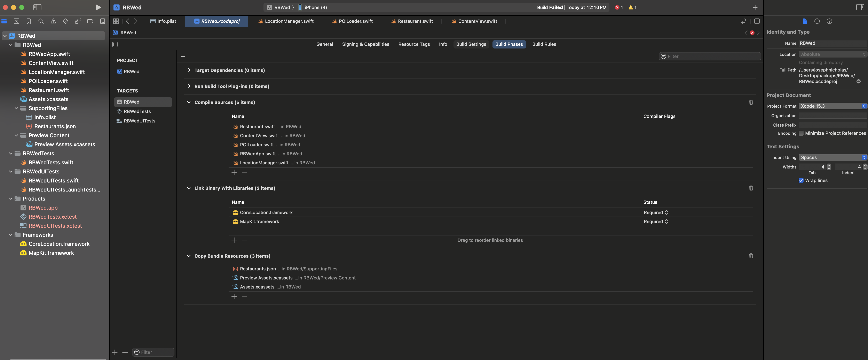Switch to the Info.plist editor tab
The image size is (868, 360).
[x=163, y=21]
